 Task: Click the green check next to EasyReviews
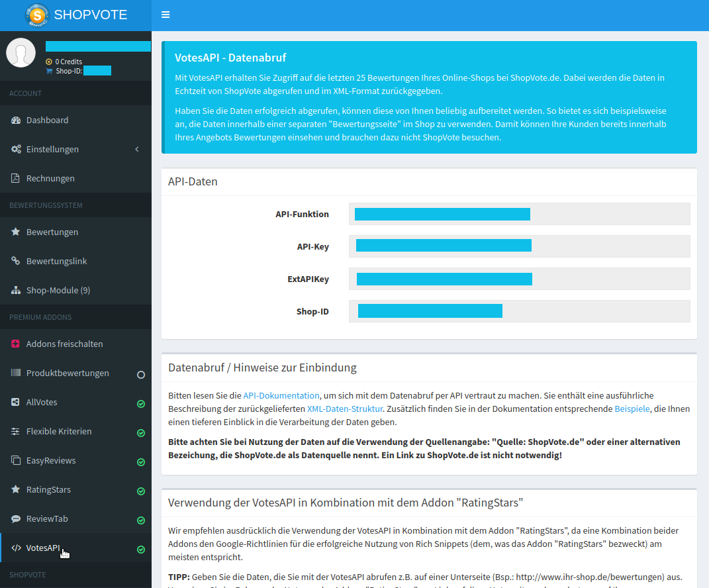coord(140,462)
